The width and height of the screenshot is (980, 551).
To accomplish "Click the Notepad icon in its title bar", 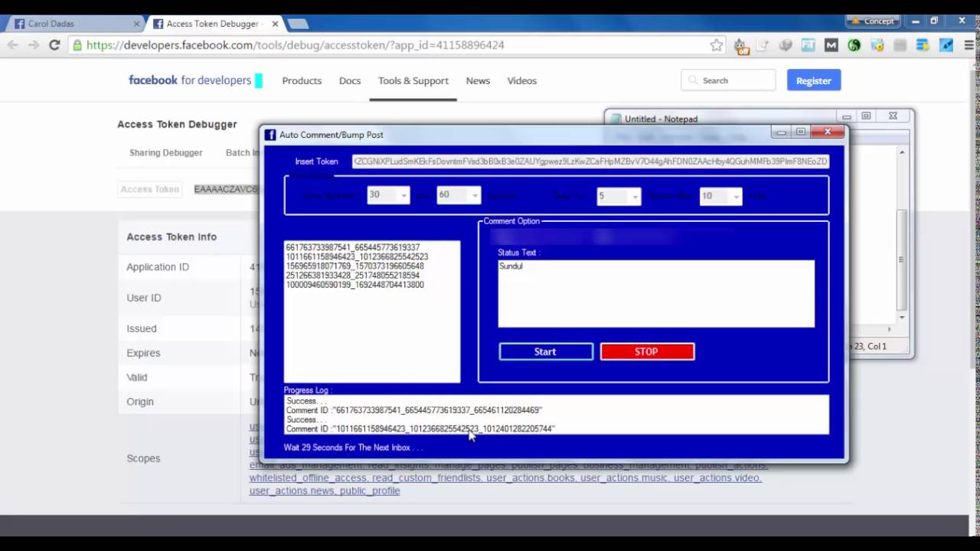I will pyautogui.click(x=615, y=119).
